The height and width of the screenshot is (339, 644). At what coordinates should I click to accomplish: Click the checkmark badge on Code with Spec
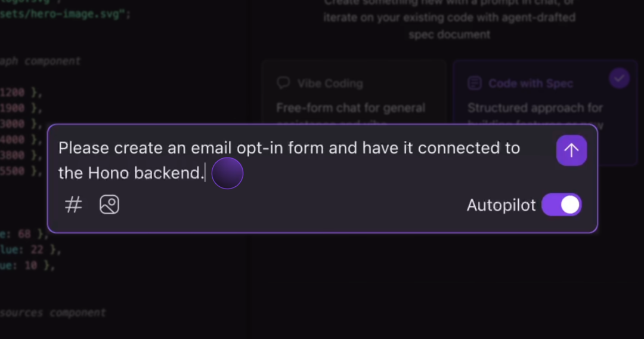[x=620, y=78]
